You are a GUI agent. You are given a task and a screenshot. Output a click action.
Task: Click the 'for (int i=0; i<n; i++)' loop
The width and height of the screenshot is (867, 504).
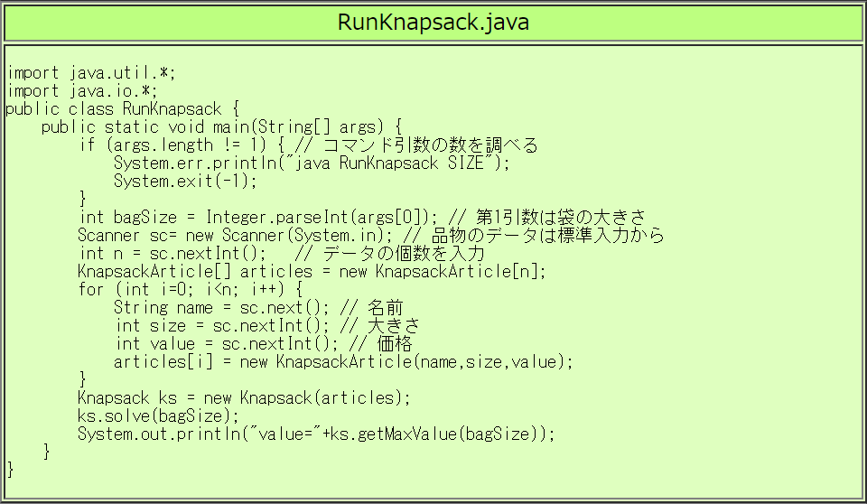[190, 290]
